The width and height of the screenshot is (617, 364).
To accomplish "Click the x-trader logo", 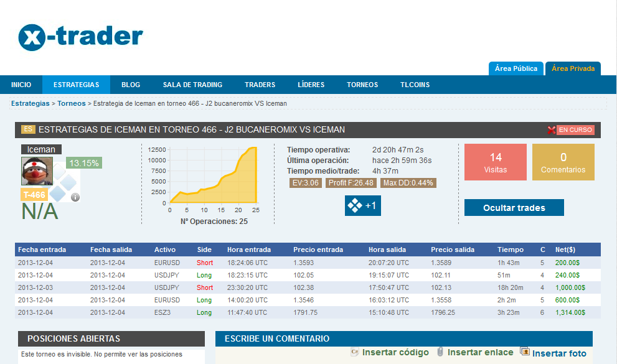I will click(x=80, y=37).
